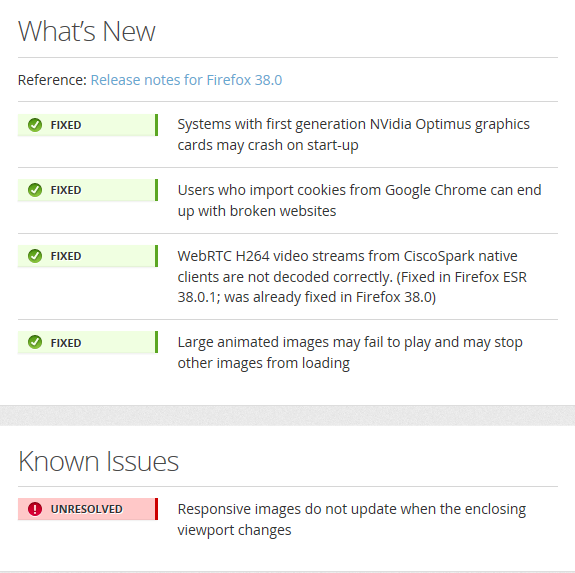Select FIXED badge for NVidia Optimus entry
Image resolution: width=575 pixels, height=573 pixels.
point(88,125)
